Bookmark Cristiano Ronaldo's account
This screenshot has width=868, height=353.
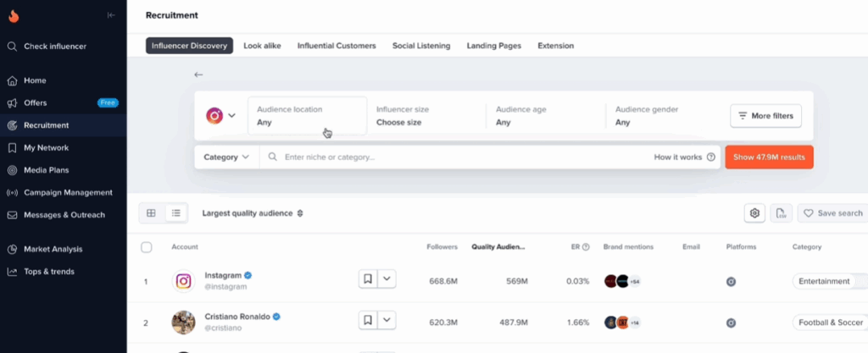368,321
